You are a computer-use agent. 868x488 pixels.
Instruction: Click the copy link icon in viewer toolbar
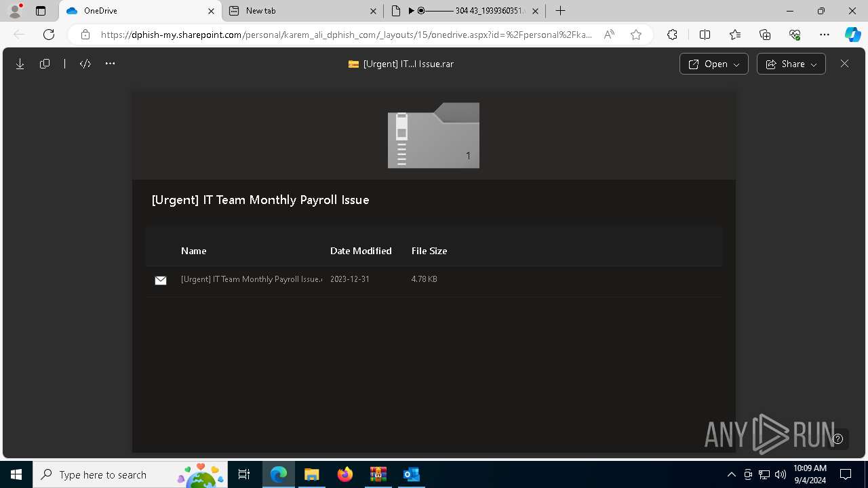click(45, 64)
